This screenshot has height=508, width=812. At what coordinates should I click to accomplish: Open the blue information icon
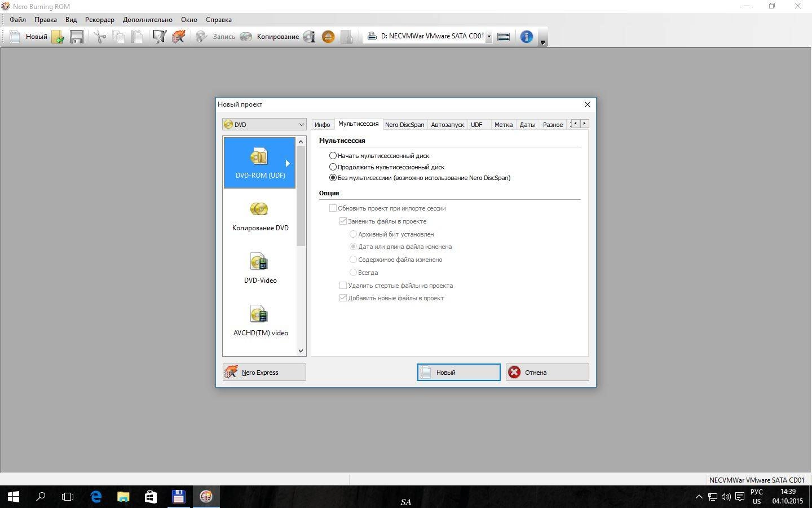(x=526, y=37)
